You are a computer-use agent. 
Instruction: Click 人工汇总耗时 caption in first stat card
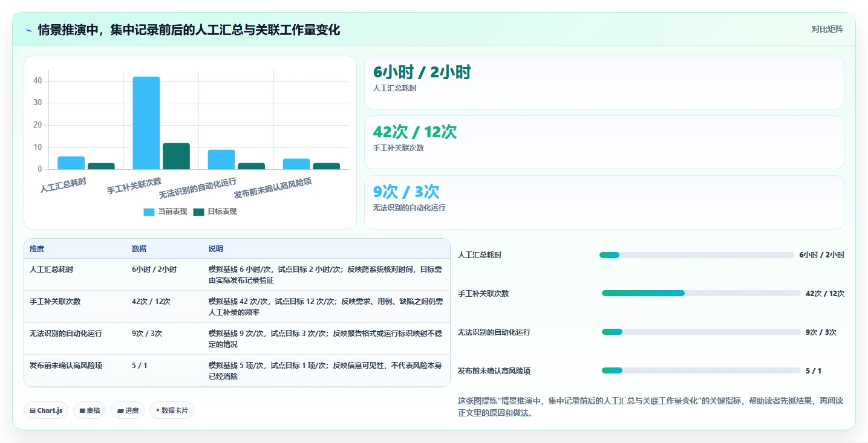point(395,88)
